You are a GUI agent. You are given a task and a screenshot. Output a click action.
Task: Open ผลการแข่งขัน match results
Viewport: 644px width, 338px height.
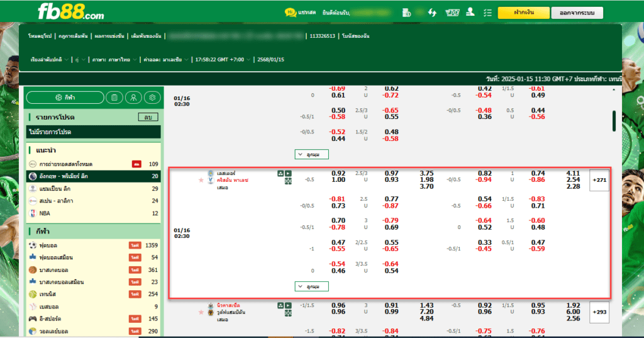(109, 36)
